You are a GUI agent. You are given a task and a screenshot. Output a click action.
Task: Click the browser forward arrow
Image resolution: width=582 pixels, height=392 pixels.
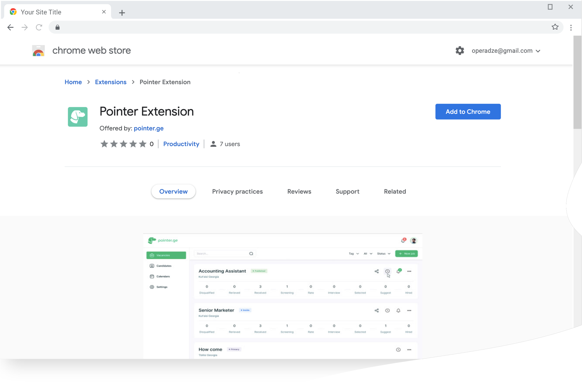[25, 27]
